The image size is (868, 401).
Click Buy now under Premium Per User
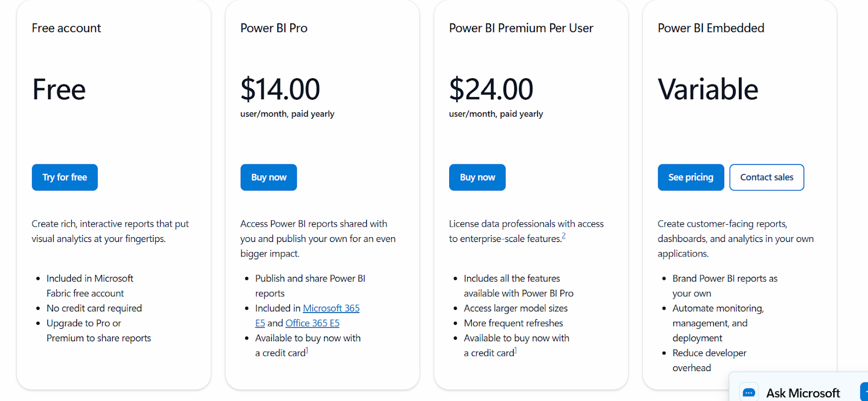(x=477, y=177)
